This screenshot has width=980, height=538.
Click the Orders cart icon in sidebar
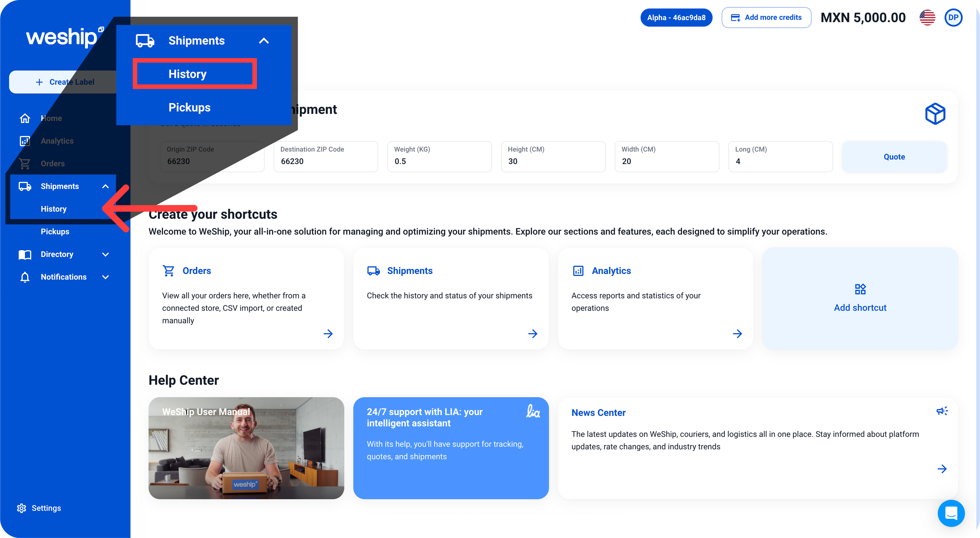click(25, 163)
